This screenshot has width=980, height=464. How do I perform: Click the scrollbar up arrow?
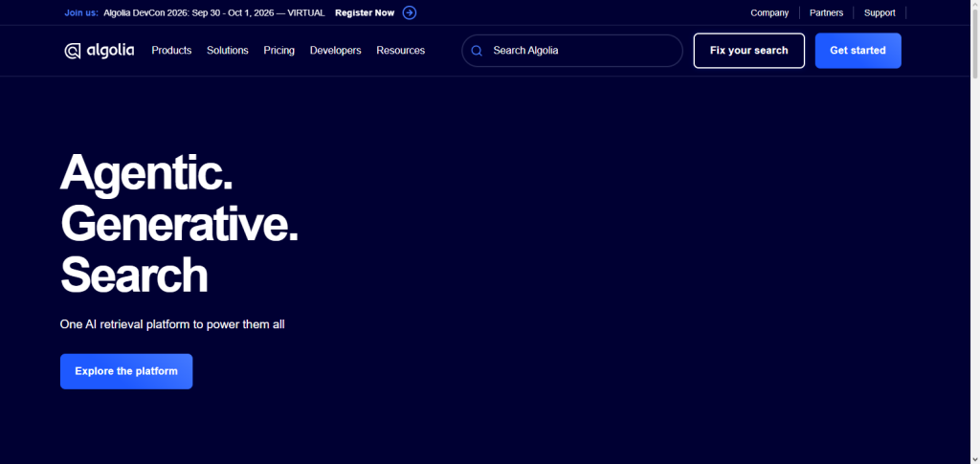pyautogui.click(x=975, y=5)
